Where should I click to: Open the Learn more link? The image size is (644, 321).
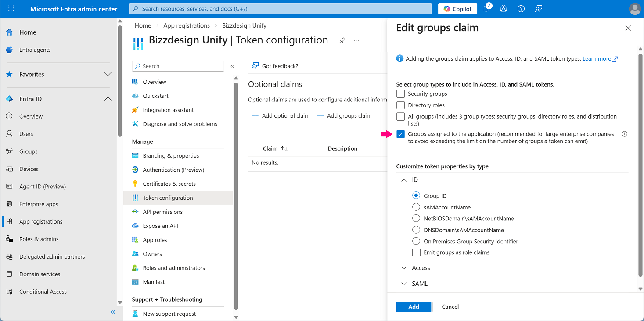(x=600, y=59)
